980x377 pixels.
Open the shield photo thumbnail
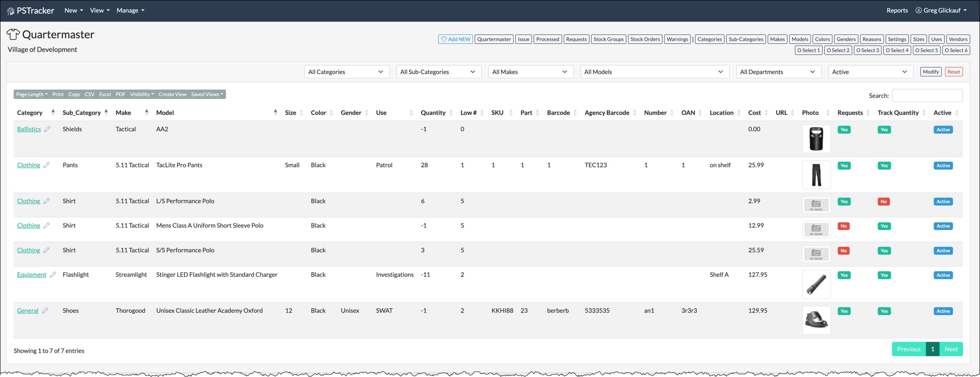(x=816, y=139)
